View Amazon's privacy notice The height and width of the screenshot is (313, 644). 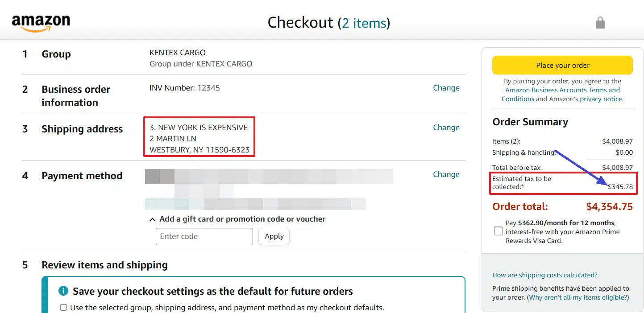601,99
